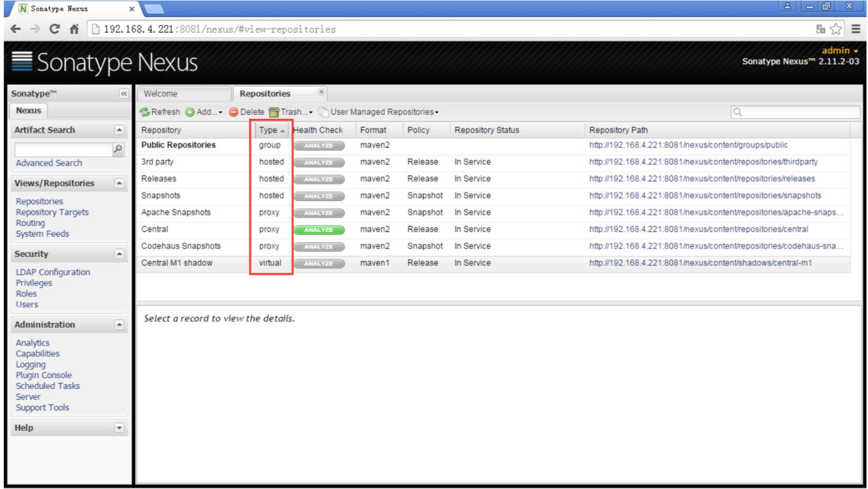Open the releases repository path link
Image resolution: width=868 pixels, height=489 pixels.
tap(702, 178)
